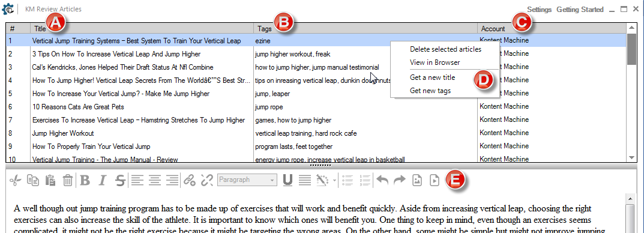Insert a hyperlink with link icon

(x=189, y=180)
